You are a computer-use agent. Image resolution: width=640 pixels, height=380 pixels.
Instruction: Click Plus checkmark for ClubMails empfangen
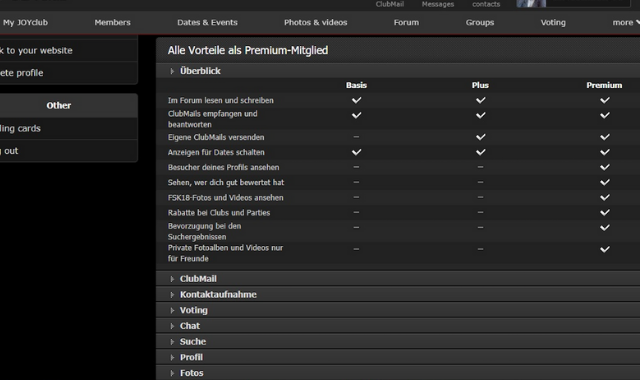[480, 115]
